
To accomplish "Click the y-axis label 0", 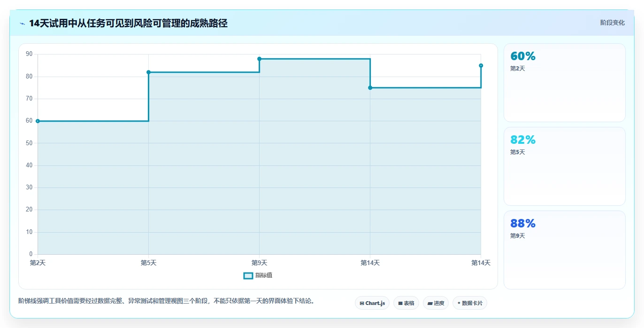I will pyautogui.click(x=31, y=254).
